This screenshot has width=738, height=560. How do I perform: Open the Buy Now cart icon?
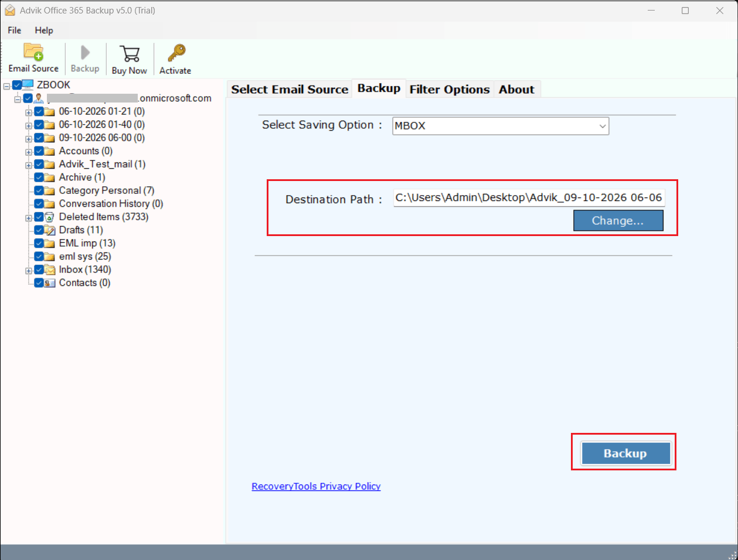point(130,54)
